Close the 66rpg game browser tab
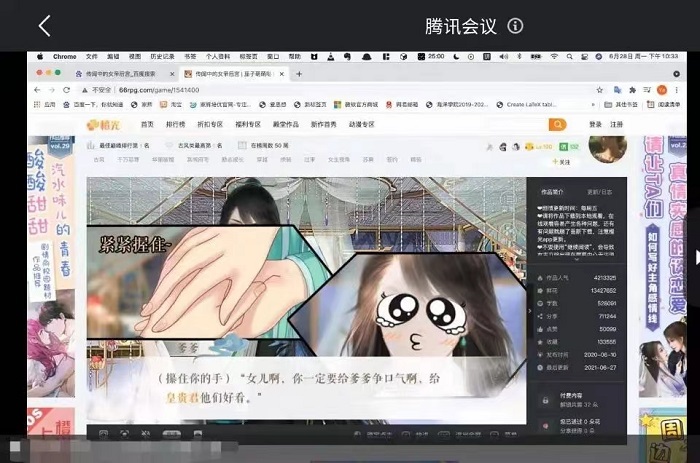This screenshot has height=463, width=700. [x=282, y=74]
